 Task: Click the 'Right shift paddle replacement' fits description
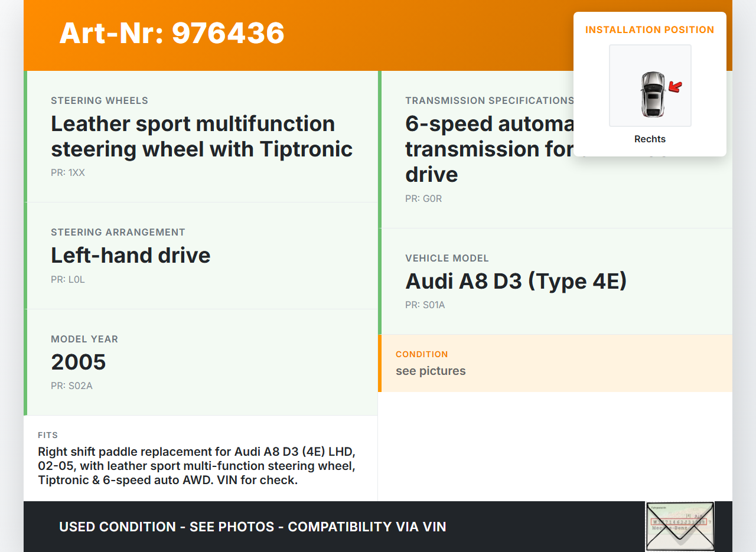click(197, 466)
